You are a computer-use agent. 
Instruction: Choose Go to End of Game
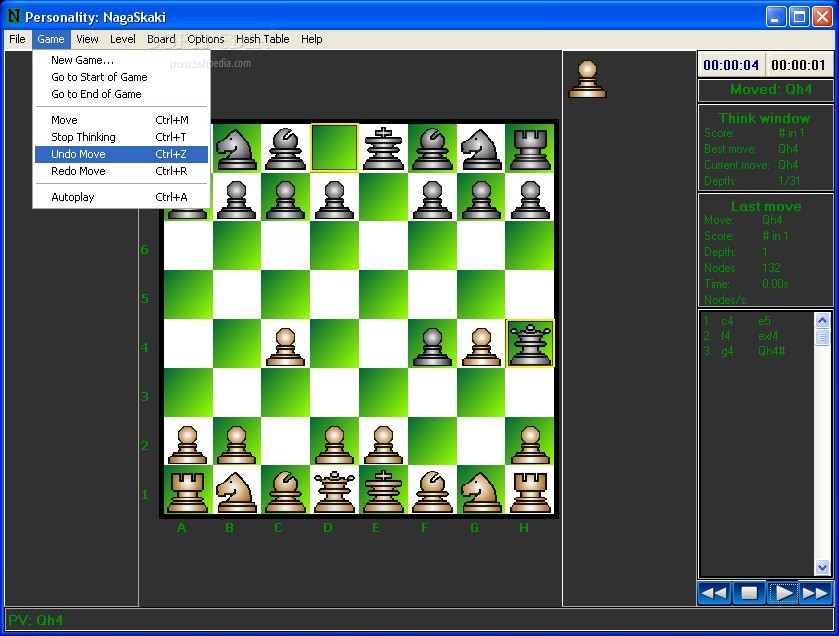coord(121,94)
